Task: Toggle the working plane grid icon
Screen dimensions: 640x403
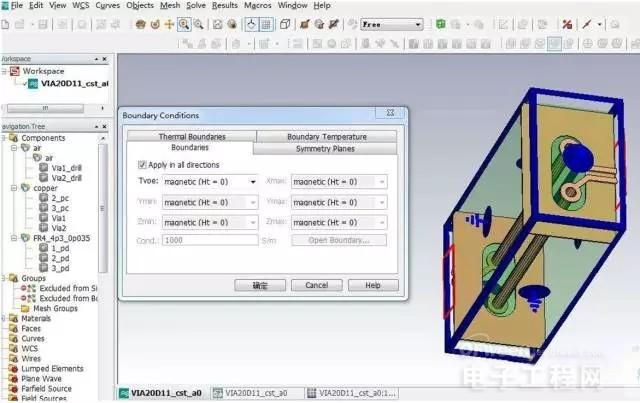Action: tap(268, 24)
